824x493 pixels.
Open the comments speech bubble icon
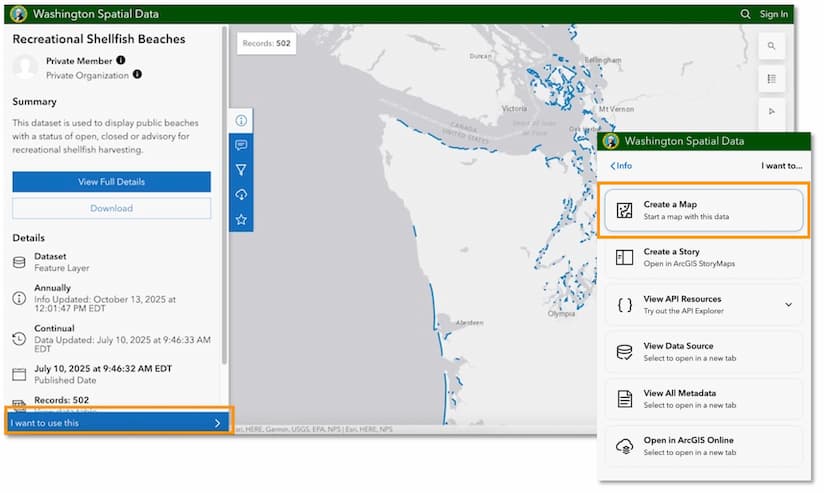pyautogui.click(x=241, y=145)
